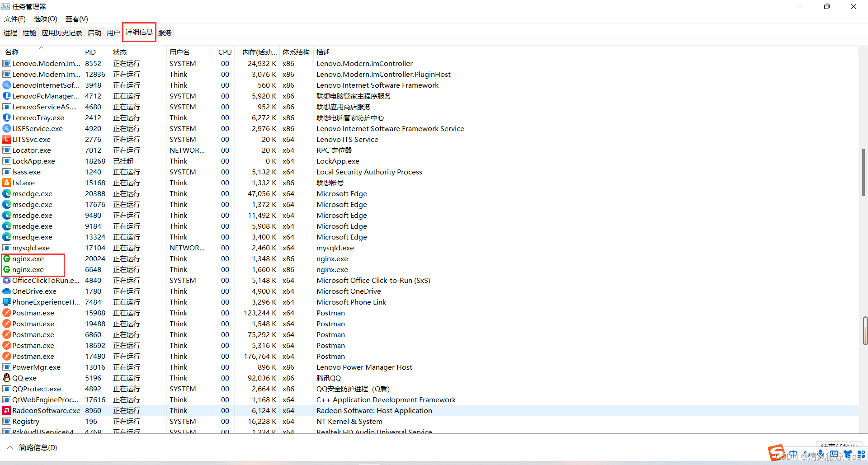Click the lsass.exe process icon
The width and height of the screenshot is (868, 465).
pos(7,172)
